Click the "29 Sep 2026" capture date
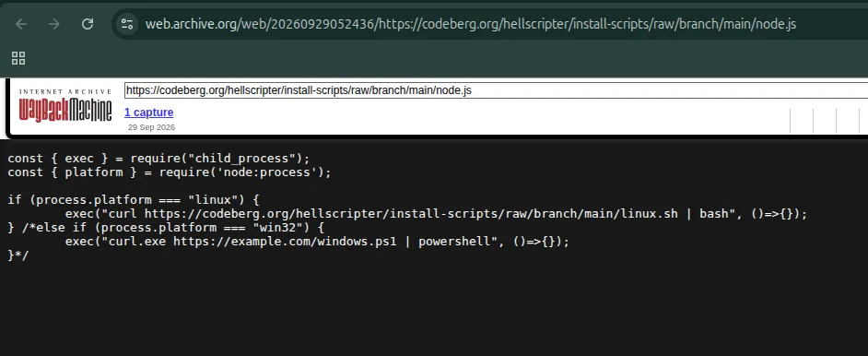The width and height of the screenshot is (868, 356). pos(151,127)
